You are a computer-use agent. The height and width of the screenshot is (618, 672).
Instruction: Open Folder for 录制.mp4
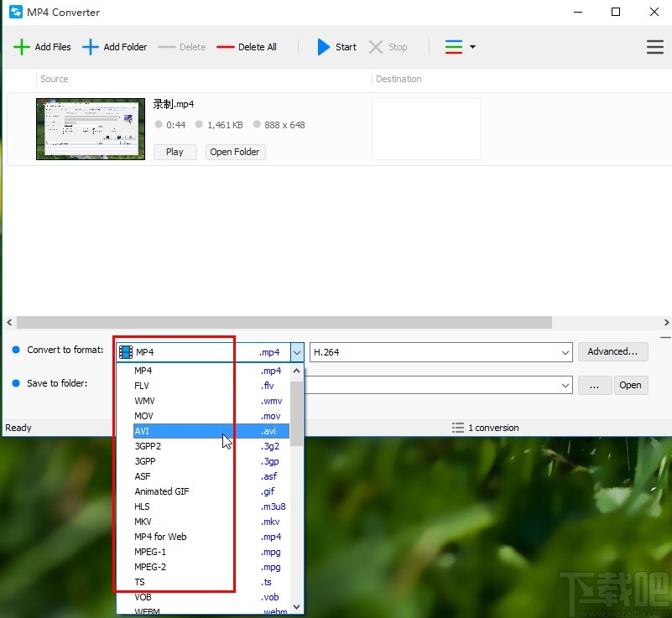coord(235,152)
